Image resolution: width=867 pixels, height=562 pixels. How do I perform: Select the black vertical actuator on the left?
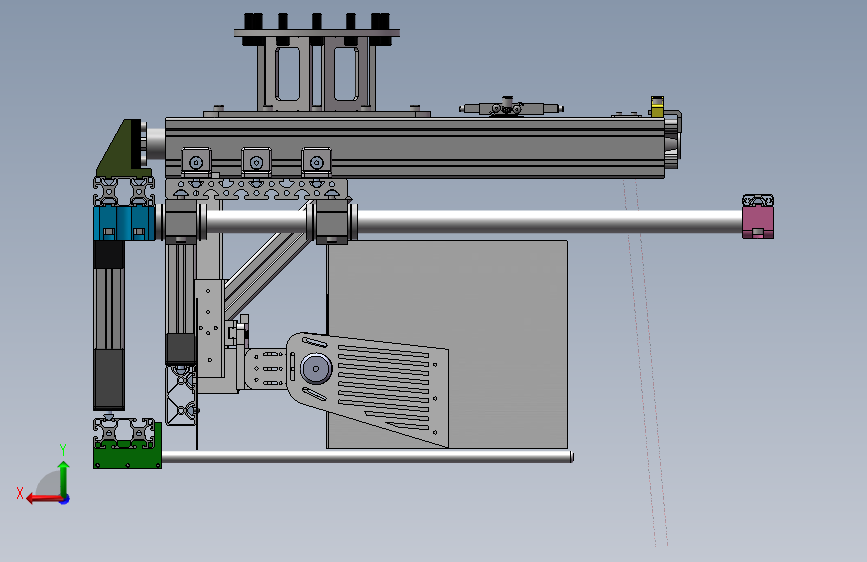pyautogui.click(x=109, y=325)
